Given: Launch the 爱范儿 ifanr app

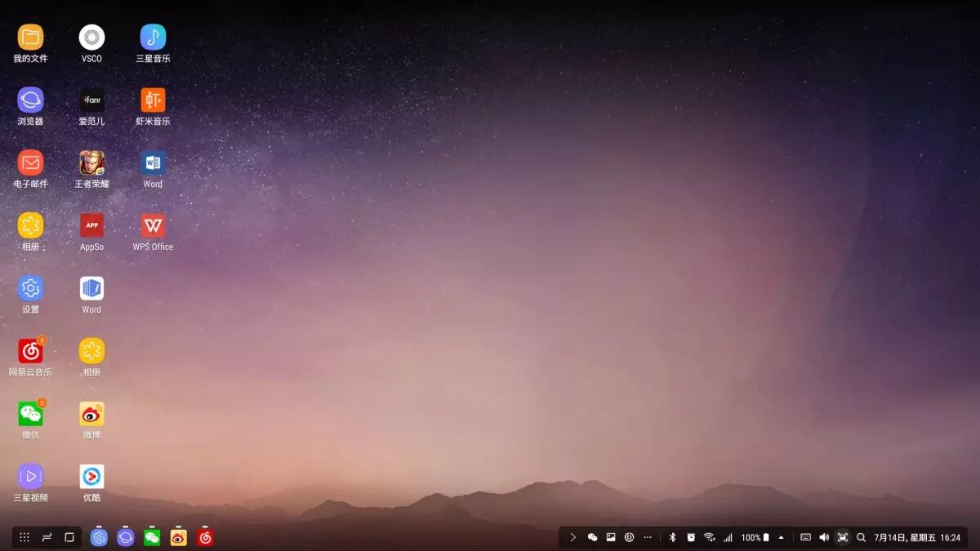Looking at the screenshot, I should 91,100.
